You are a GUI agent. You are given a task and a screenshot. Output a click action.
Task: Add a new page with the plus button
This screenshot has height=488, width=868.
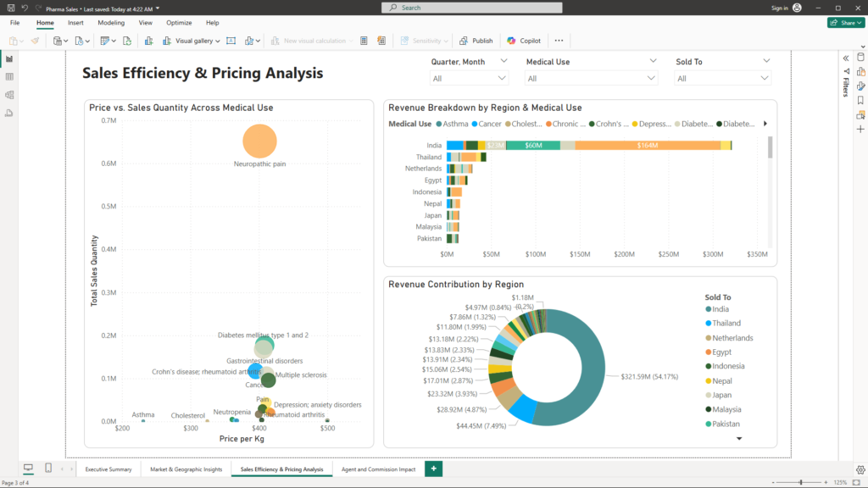tap(434, 469)
